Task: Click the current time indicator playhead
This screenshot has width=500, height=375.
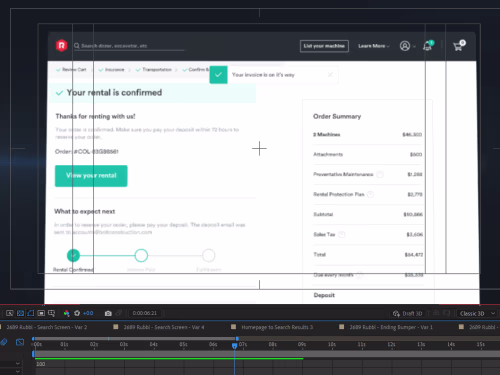Action: 234,346
